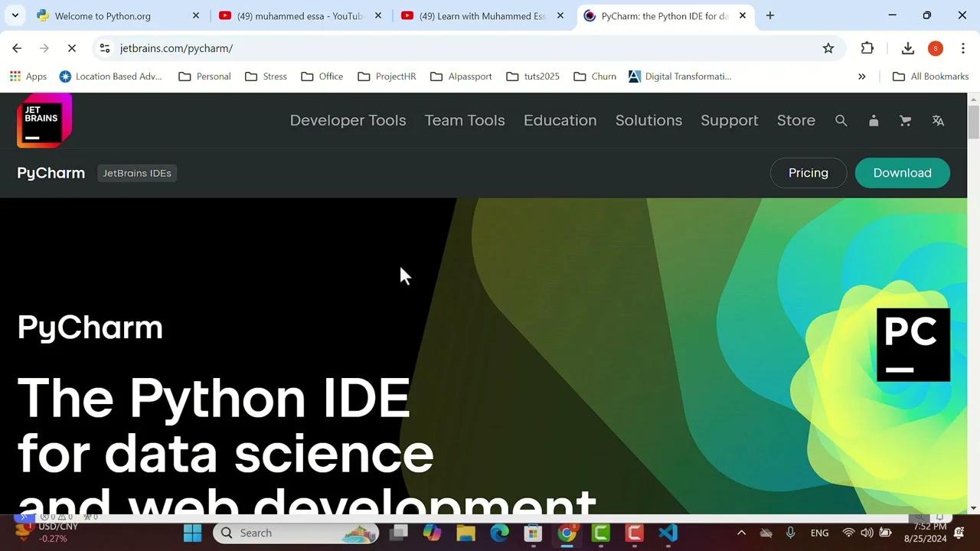Open the Solutions menu
Viewport: 980px width, 551px height.
click(648, 120)
